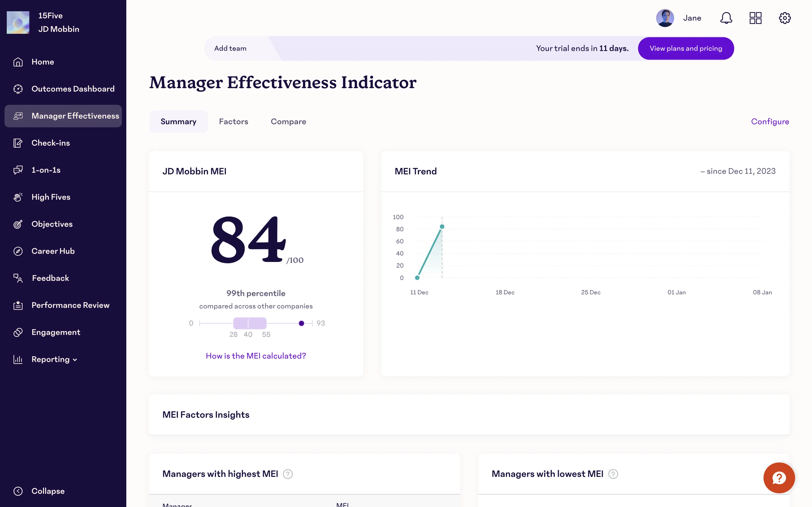Open settings gear icon
This screenshot has height=507, width=812.
point(784,18)
